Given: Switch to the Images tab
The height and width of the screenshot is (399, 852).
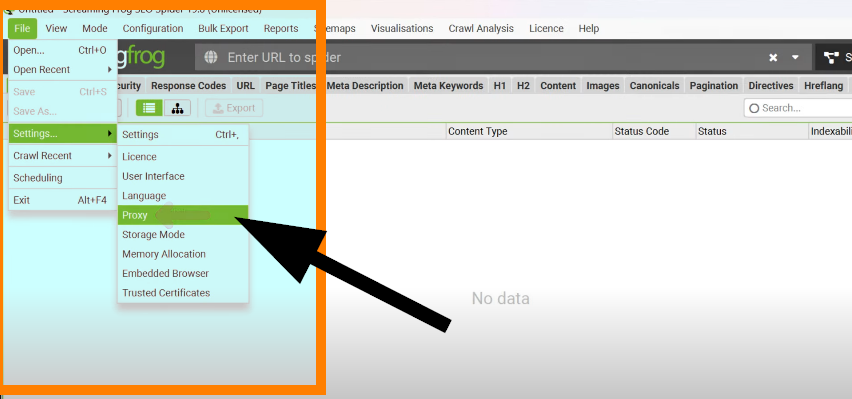Looking at the screenshot, I should [x=603, y=85].
